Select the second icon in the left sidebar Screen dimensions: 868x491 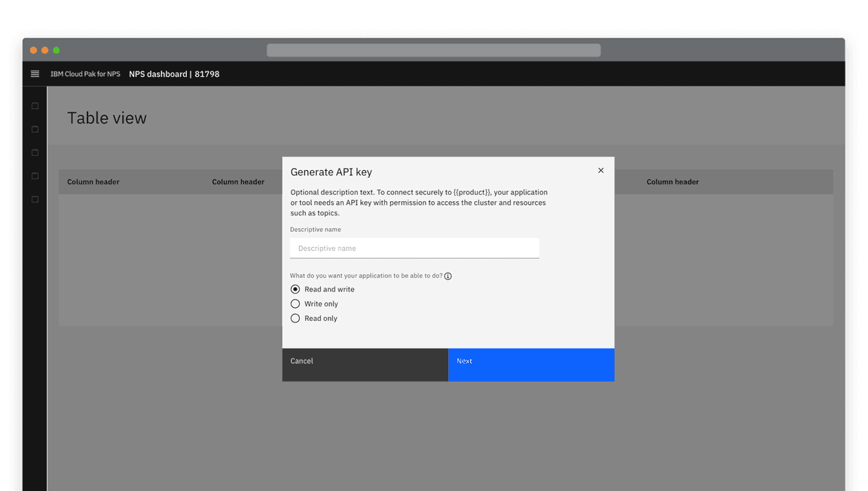coord(34,129)
